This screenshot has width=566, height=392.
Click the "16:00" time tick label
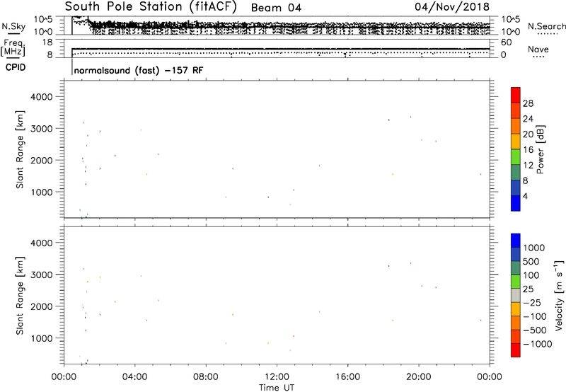pos(347,377)
